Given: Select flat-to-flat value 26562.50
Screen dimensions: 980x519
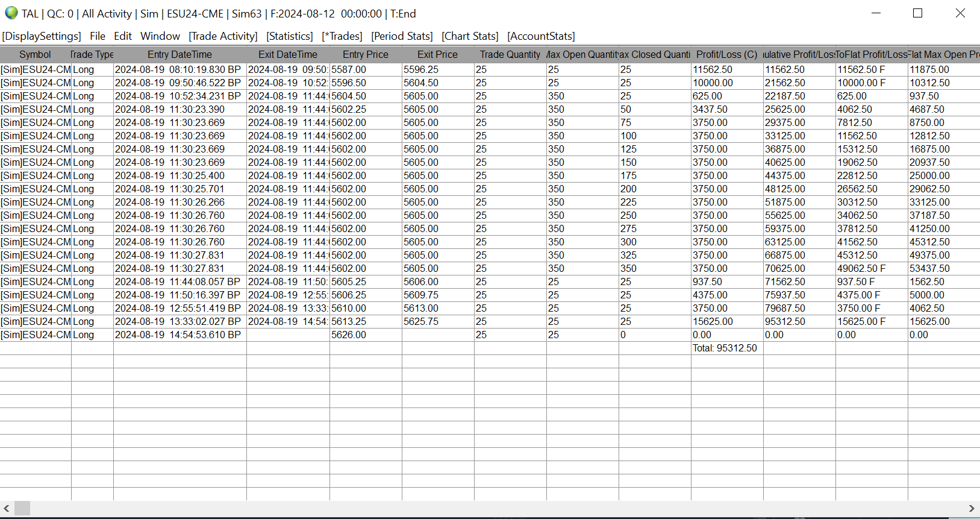Looking at the screenshot, I should [872, 189].
